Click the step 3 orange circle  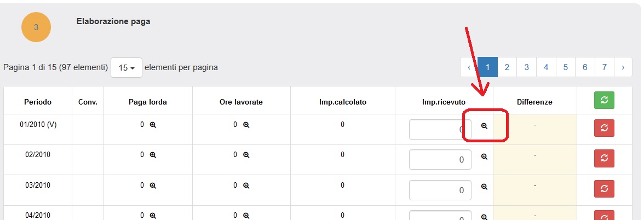(36, 27)
